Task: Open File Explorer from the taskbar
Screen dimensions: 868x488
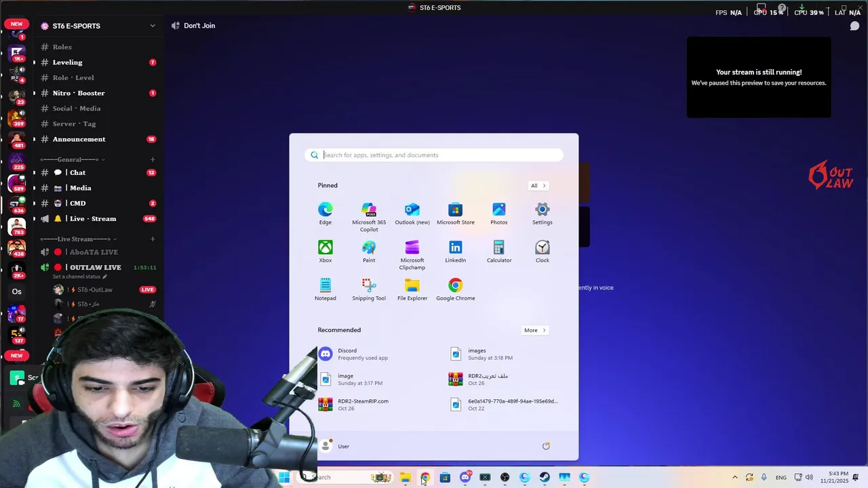Action: [x=405, y=478]
